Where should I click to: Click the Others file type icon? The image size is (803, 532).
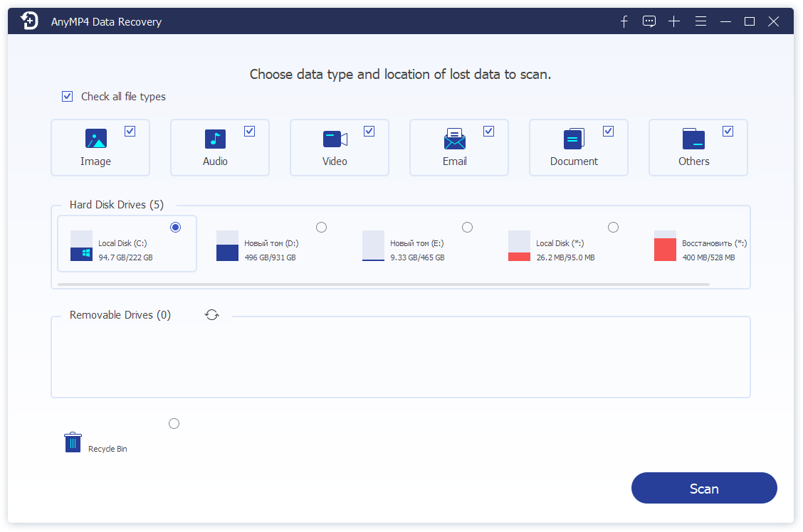692,138
